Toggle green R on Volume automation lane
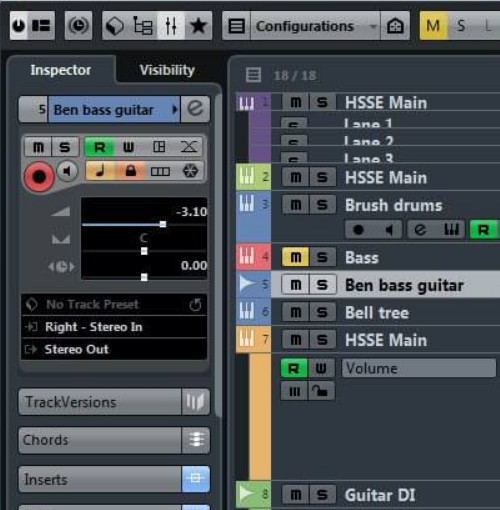 (293, 368)
